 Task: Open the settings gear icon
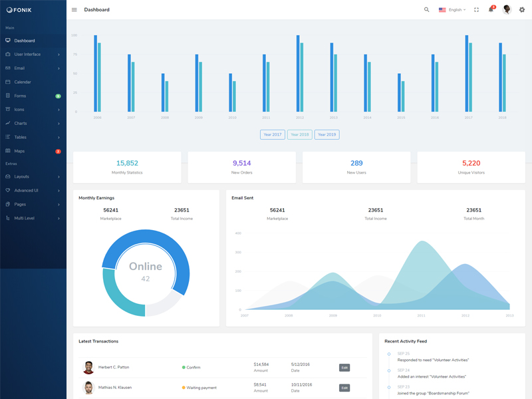(x=522, y=10)
